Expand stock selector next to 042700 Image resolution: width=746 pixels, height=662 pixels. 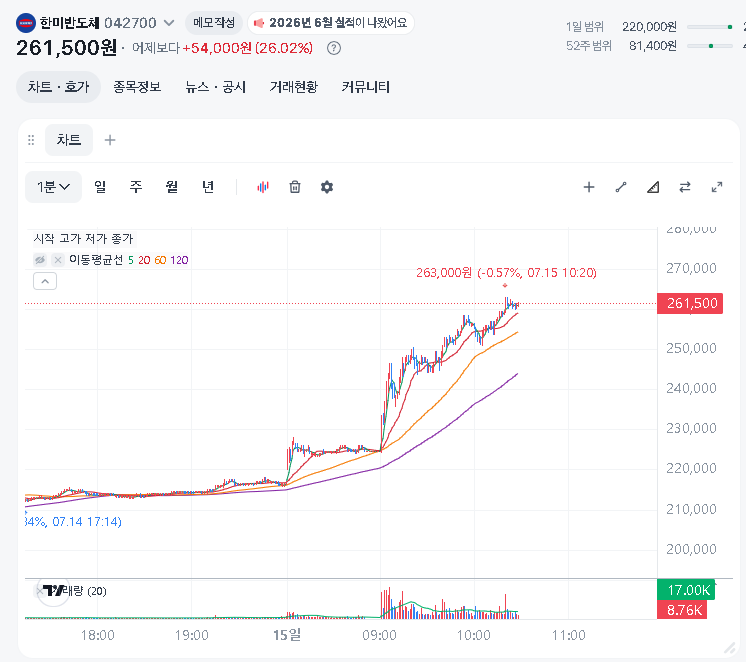[x=169, y=23]
